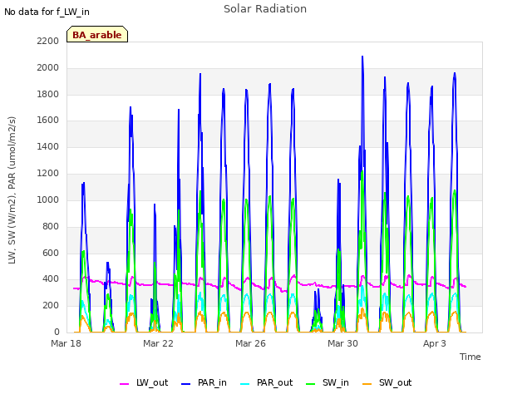The image size is (532, 399).
Task: Click the cyan PAR_out legend swatch
Action: [245, 384]
